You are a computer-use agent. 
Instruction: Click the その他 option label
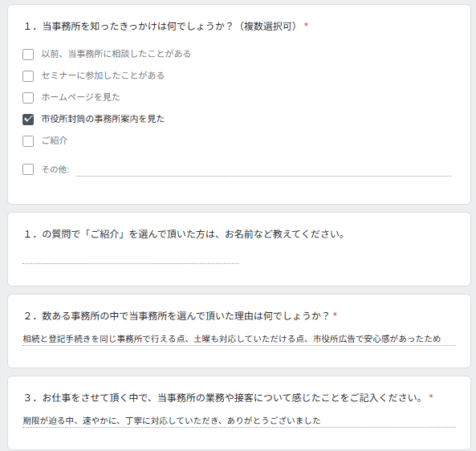click(55, 169)
